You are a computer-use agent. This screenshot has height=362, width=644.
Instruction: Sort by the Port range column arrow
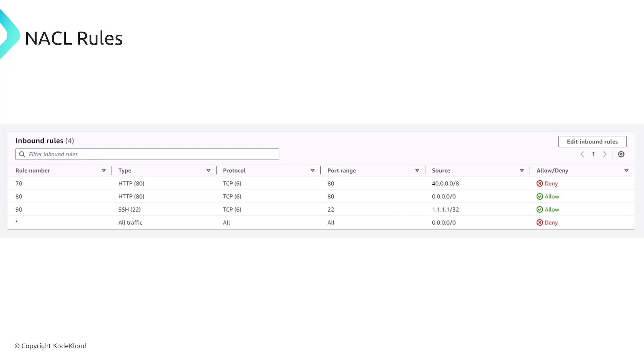(417, 171)
